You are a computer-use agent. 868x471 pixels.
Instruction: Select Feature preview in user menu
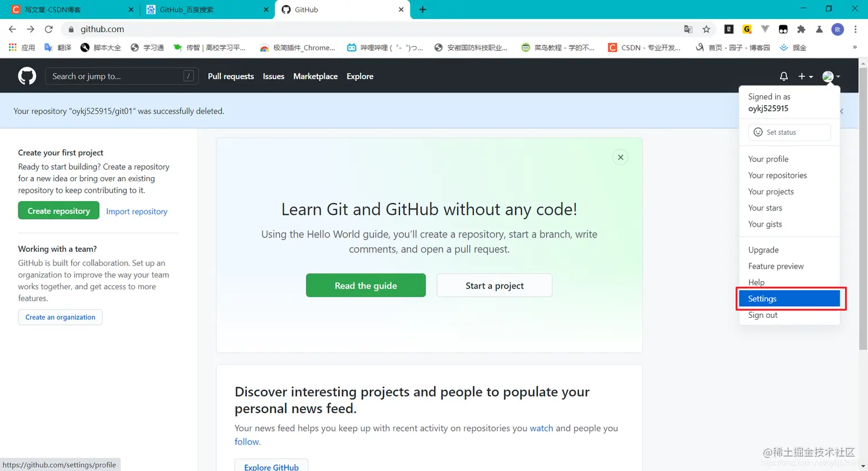click(789, 266)
